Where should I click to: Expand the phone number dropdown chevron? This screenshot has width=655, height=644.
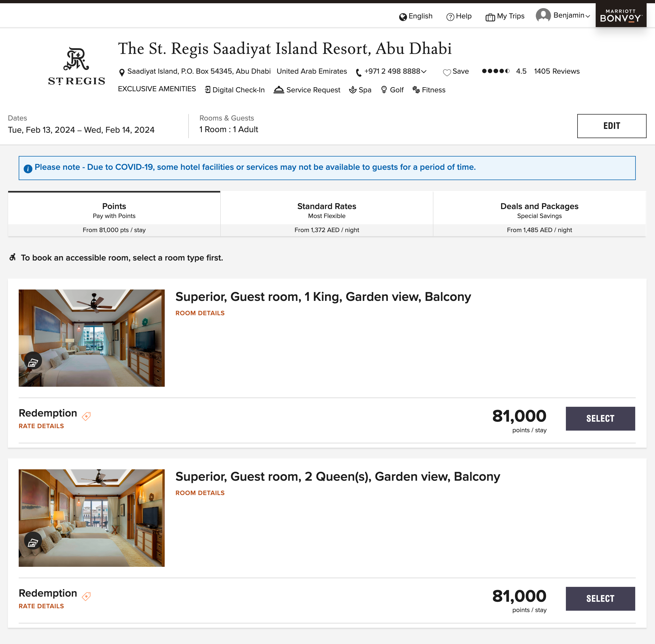click(x=424, y=71)
